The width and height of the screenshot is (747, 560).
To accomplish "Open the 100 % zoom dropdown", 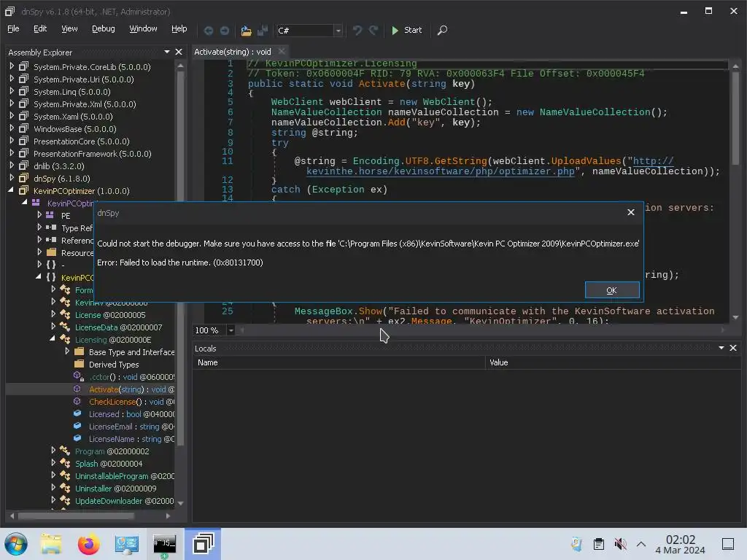I will point(231,330).
